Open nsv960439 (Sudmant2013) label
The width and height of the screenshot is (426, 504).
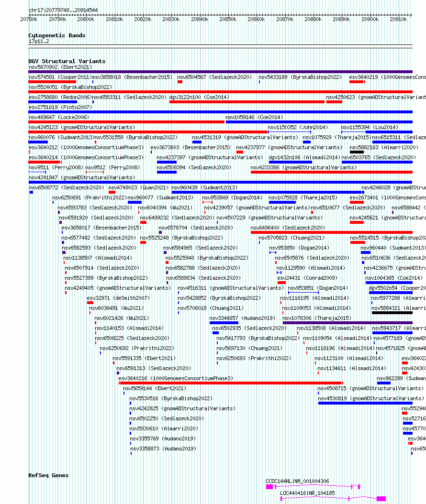pyautogui.click(x=205, y=187)
